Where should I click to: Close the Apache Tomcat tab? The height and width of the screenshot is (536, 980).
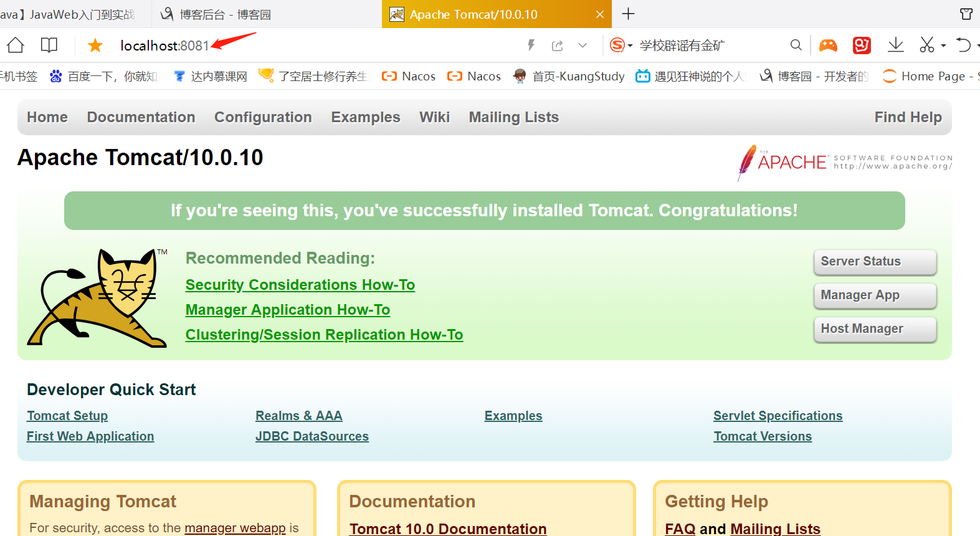pos(600,14)
